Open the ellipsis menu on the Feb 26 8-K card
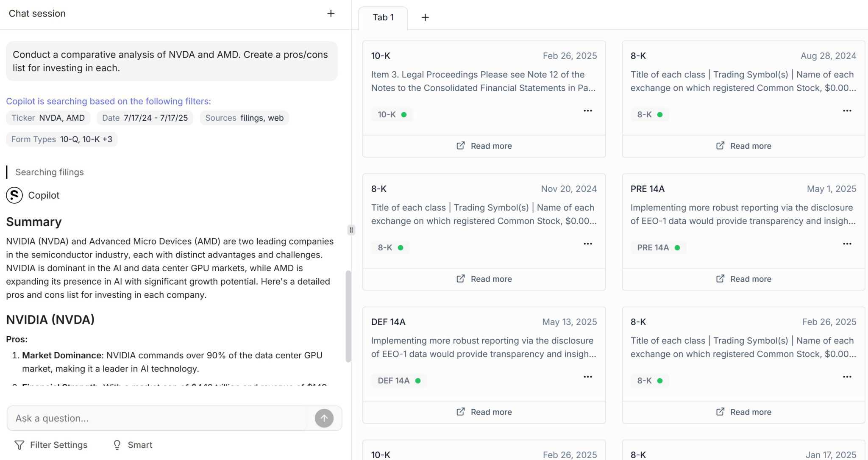Image resolution: width=868 pixels, height=460 pixels. [847, 376]
